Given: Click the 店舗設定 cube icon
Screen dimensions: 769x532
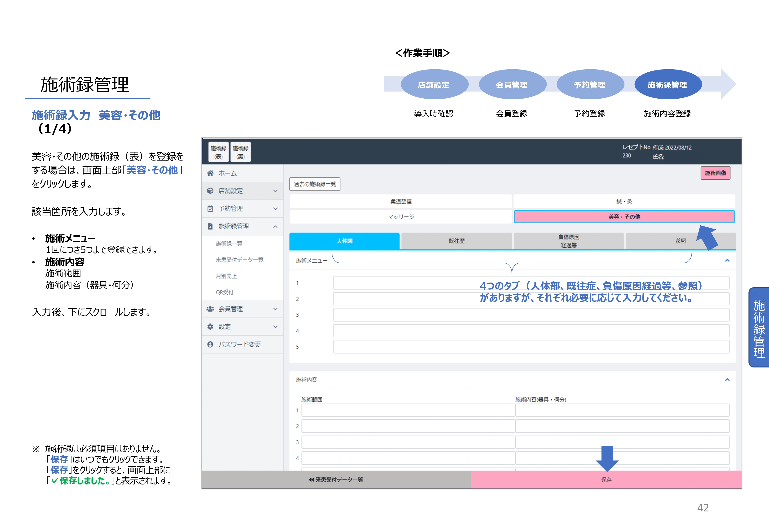Looking at the screenshot, I should pos(210,191).
